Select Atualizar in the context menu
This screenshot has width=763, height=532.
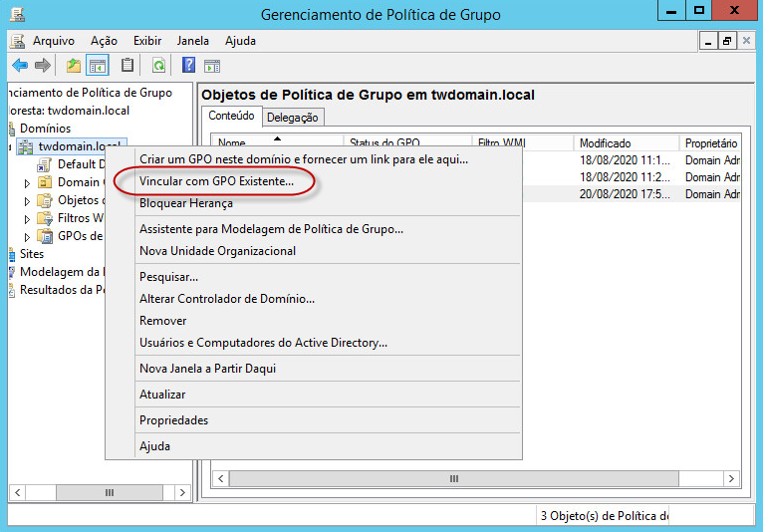pyautogui.click(x=162, y=395)
